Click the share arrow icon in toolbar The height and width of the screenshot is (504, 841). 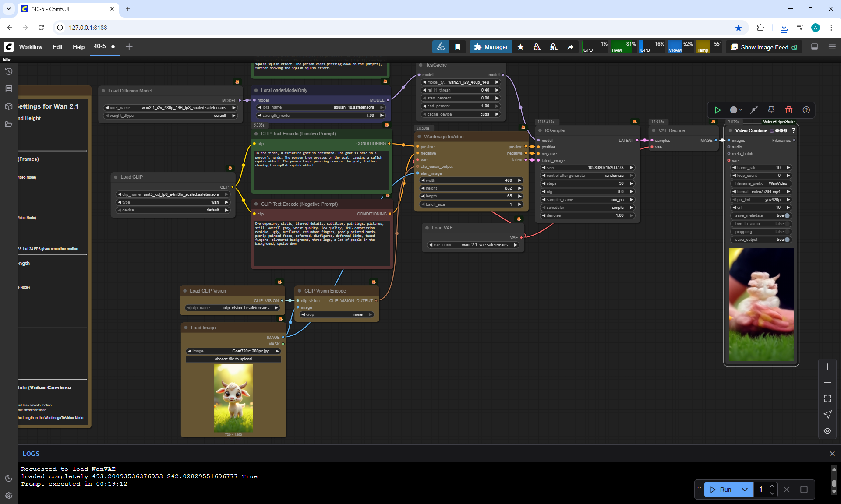click(570, 47)
